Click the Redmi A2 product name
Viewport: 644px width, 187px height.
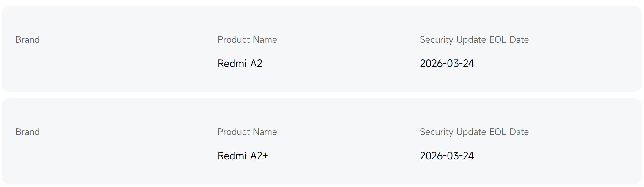(x=240, y=64)
